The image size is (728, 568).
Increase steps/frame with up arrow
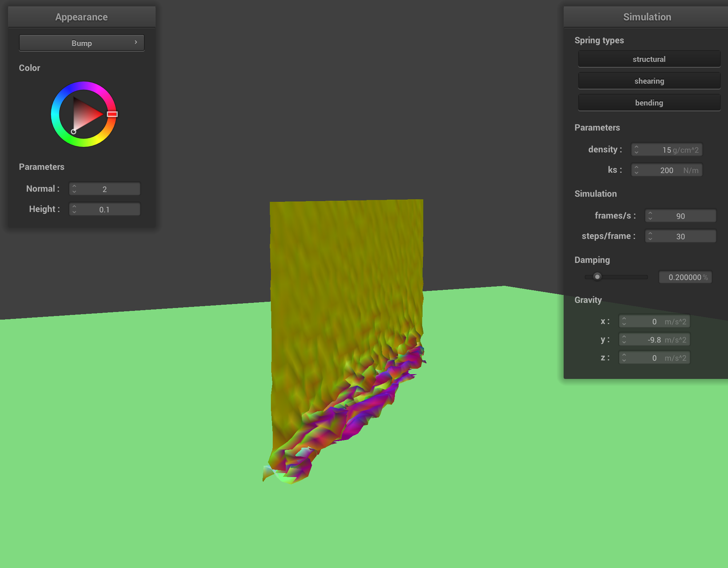pyautogui.click(x=650, y=233)
